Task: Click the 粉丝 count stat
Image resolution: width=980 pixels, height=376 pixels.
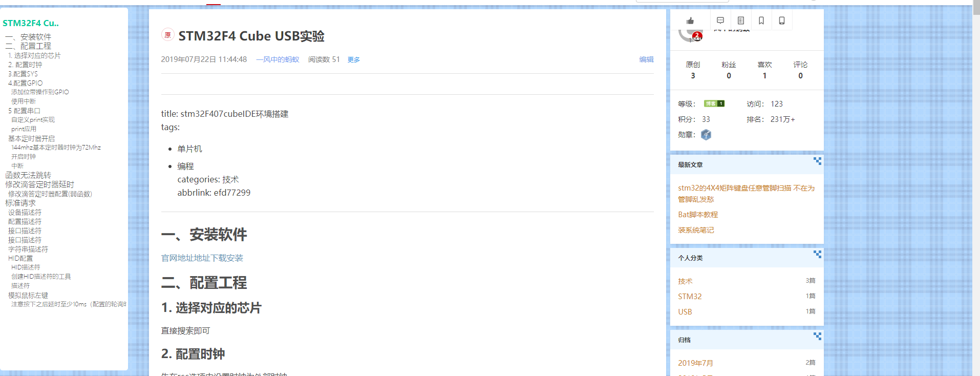Action: [x=729, y=70]
